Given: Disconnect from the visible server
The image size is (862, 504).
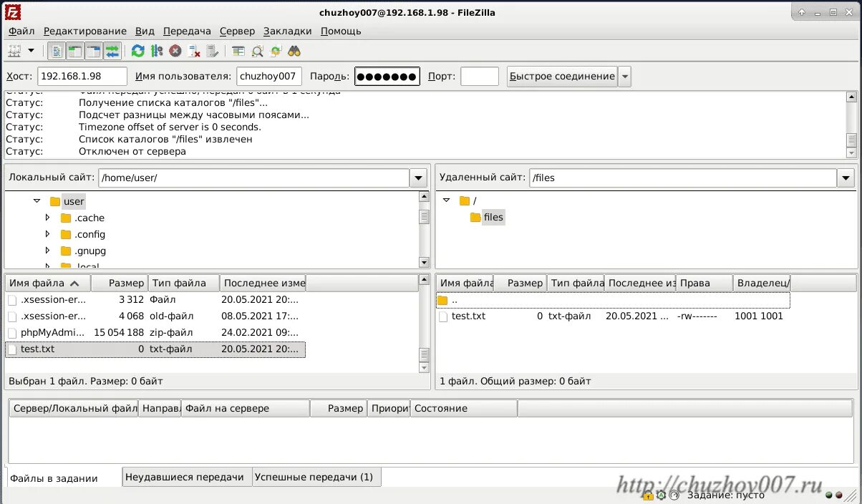Looking at the screenshot, I should pos(194,51).
